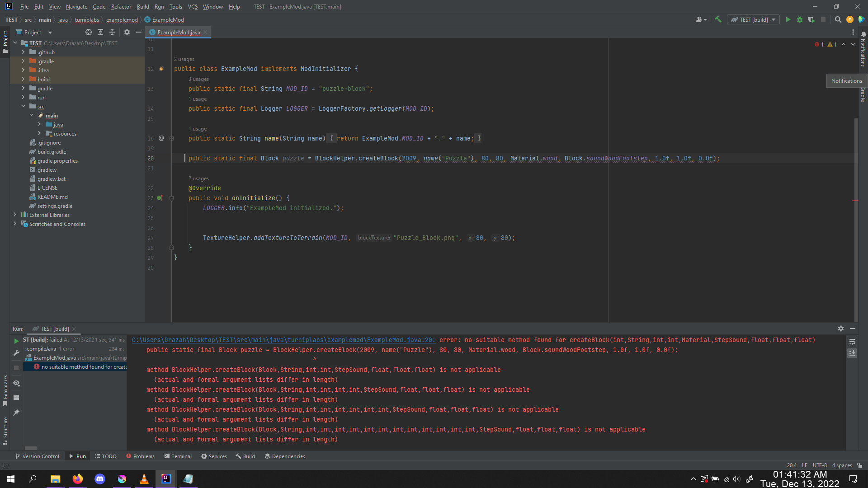Switch to the Terminal tab
This screenshot has height=488, width=868.
coord(178,456)
